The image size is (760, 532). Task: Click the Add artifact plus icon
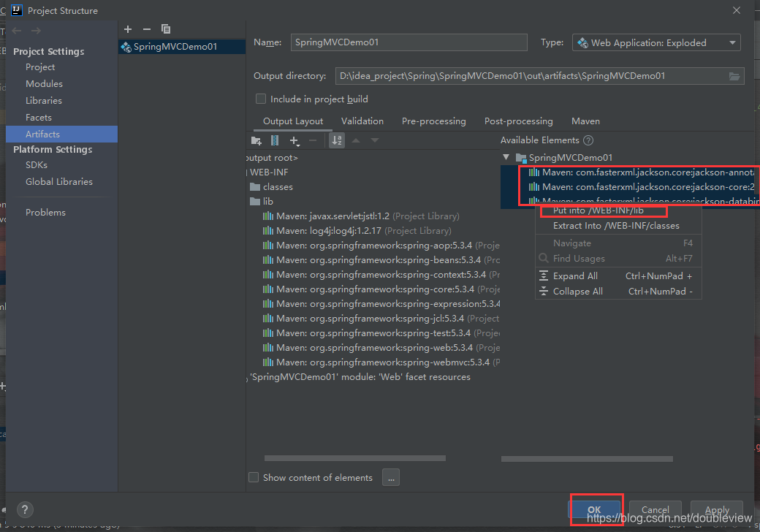tap(128, 29)
